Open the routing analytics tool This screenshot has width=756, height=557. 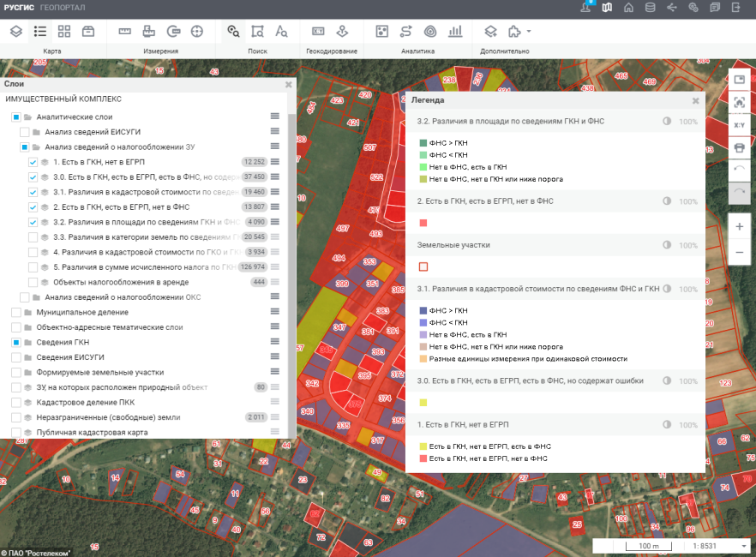point(406,32)
